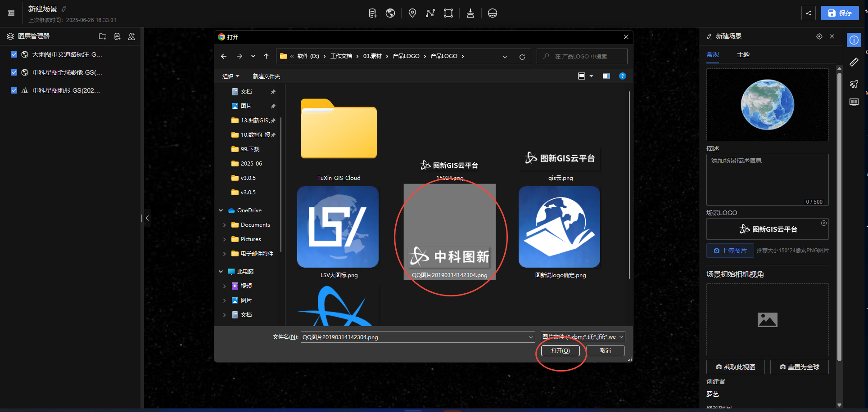Uncheck the 天地图中文道路标注 layer checkbox
868x412 pixels.
point(14,54)
